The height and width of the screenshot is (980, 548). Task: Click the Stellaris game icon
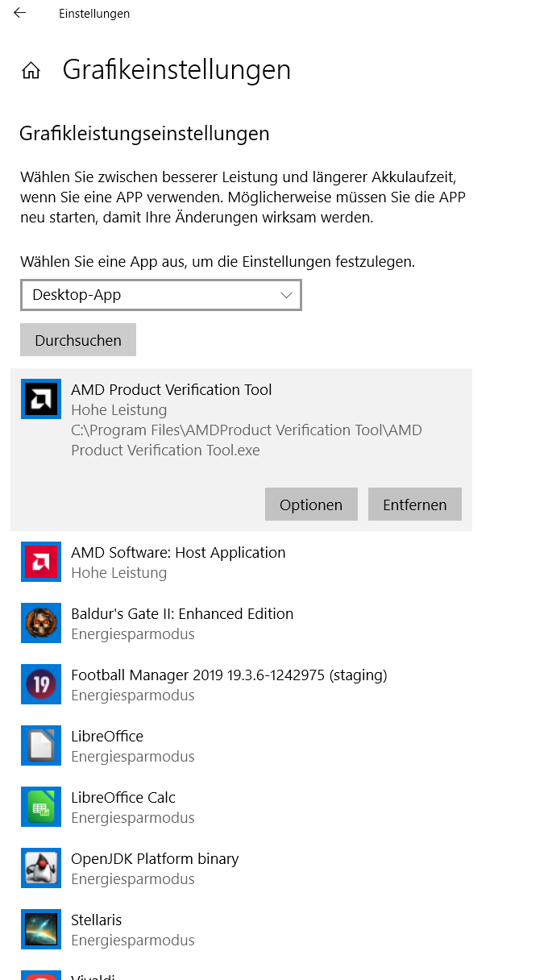click(41, 929)
